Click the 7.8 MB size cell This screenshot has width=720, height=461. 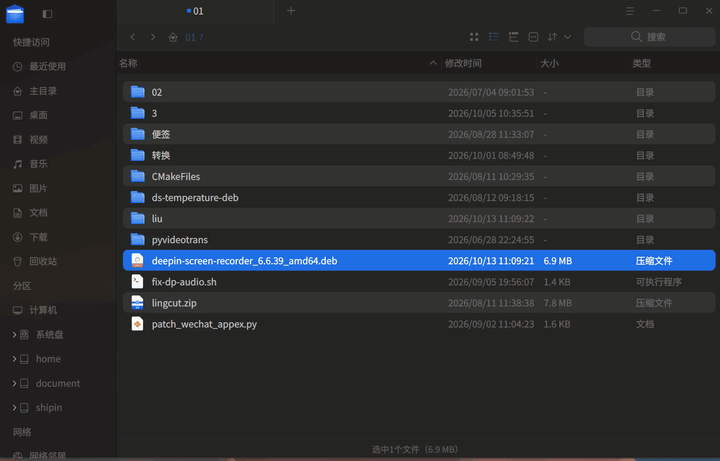(558, 303)
